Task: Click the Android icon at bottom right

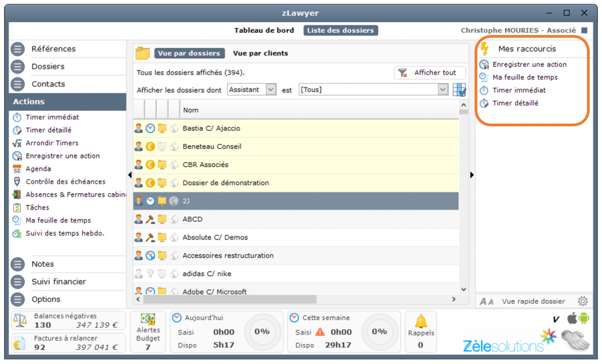Action: 584,318
